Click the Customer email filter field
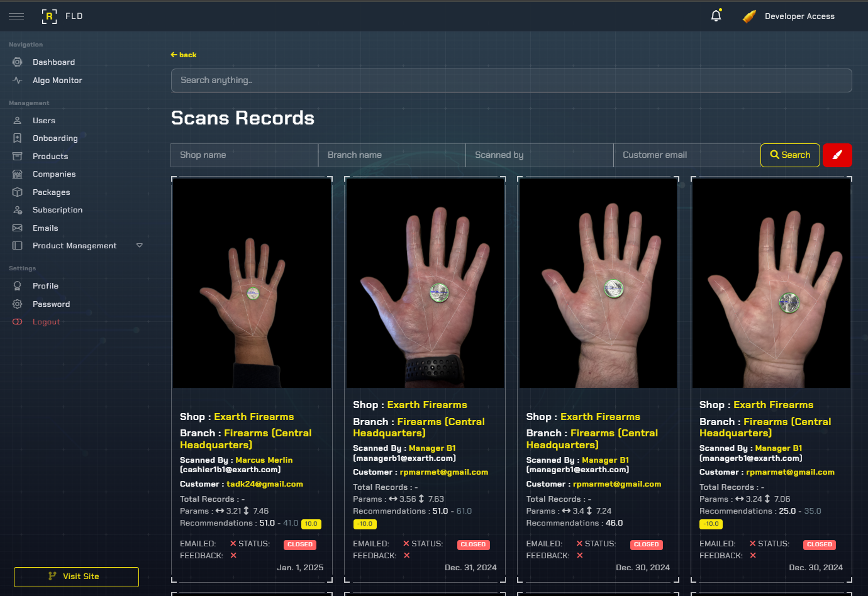Image resolution: width=868 pixels, height=596 pixels. (687, 155)
